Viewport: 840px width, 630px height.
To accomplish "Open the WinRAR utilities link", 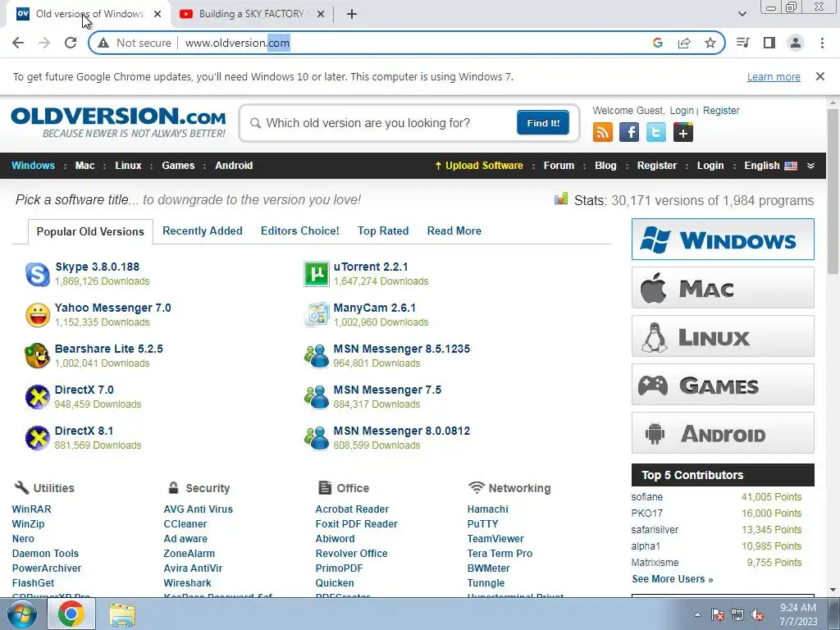I will coord(32,509).
